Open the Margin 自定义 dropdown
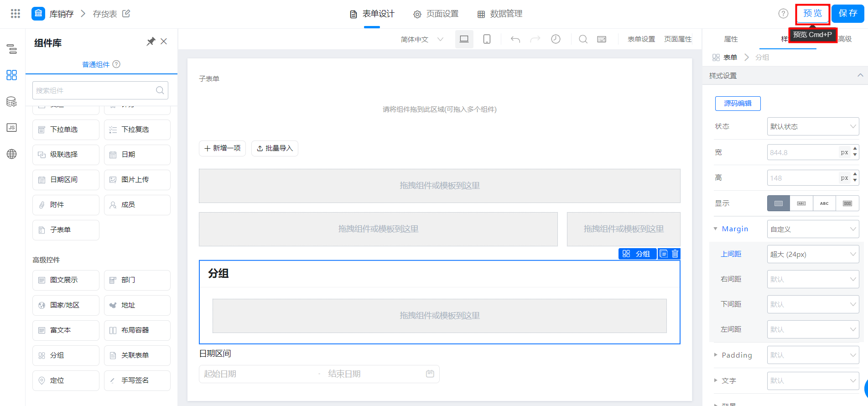 813,229
